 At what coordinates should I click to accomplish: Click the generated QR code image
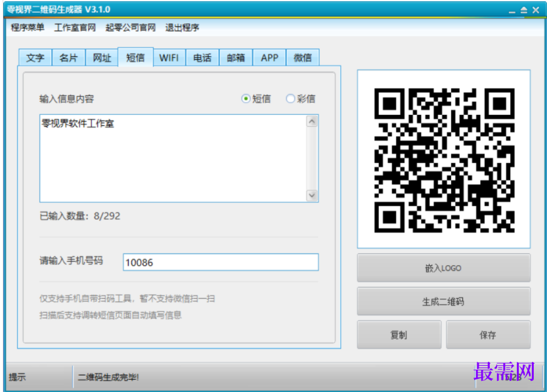coord(444,160)
